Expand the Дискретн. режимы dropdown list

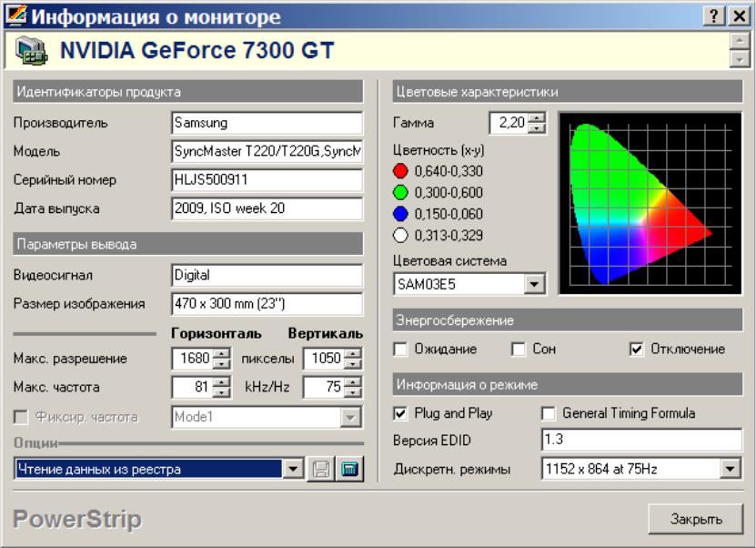coord(730,469)
